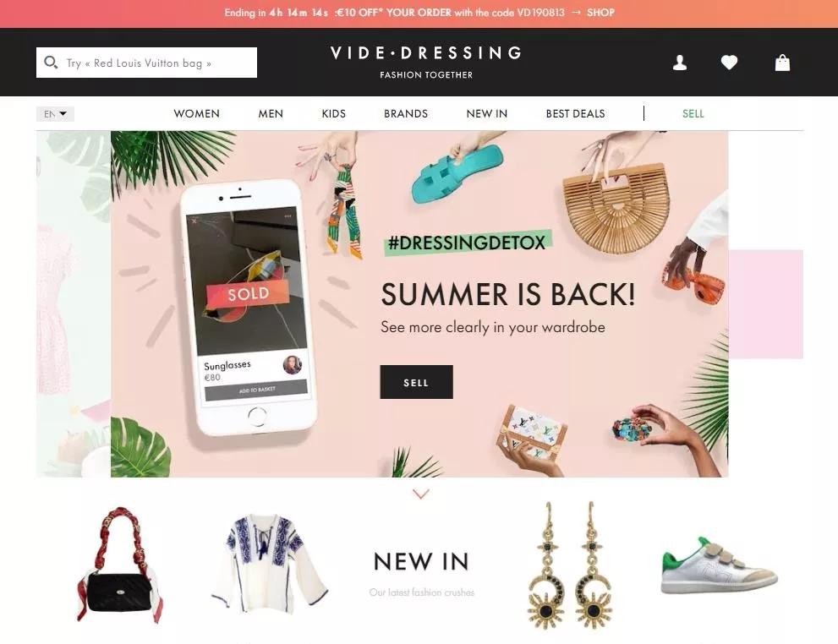The height and width of the screenshot is (644, 838).
Task: Click the Vide Dressing logo
Action: tap(426, 62)
